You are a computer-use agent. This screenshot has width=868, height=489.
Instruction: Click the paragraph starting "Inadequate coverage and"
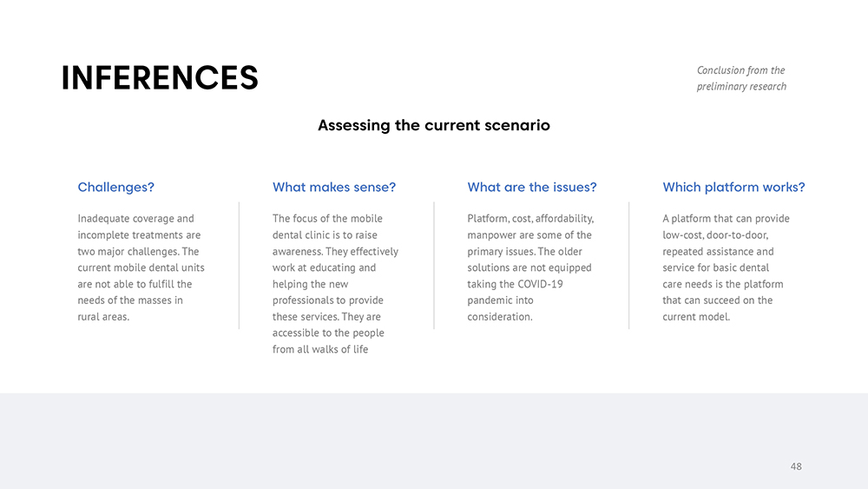click(x=139, y=268)
